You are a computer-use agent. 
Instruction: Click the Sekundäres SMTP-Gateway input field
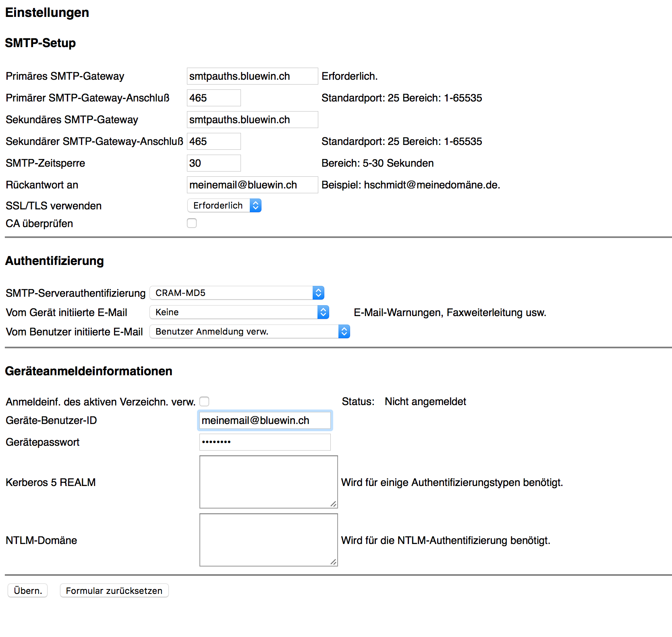click(x=252, y=120)
